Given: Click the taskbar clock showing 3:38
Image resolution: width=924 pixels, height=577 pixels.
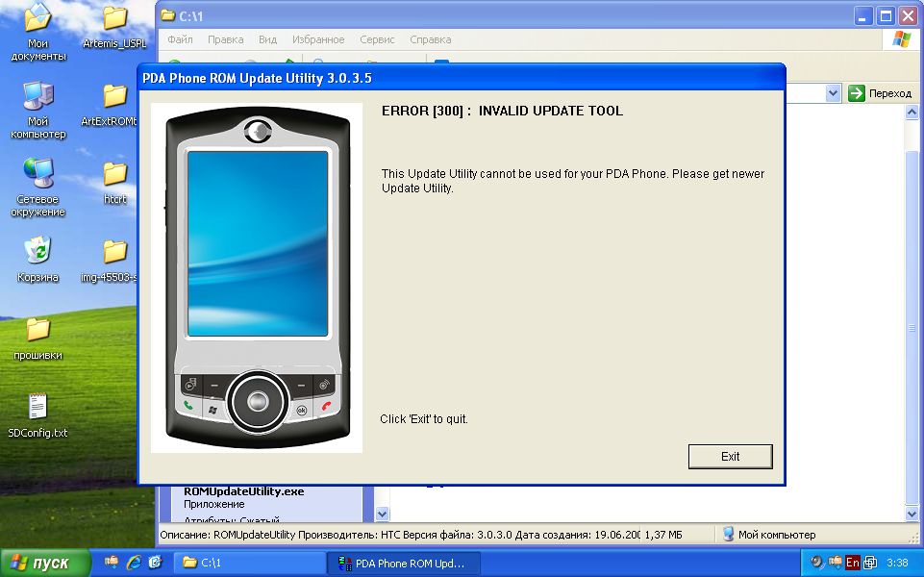Looking at the screenshot, I should pyautogui.click(x=897, y=563).
